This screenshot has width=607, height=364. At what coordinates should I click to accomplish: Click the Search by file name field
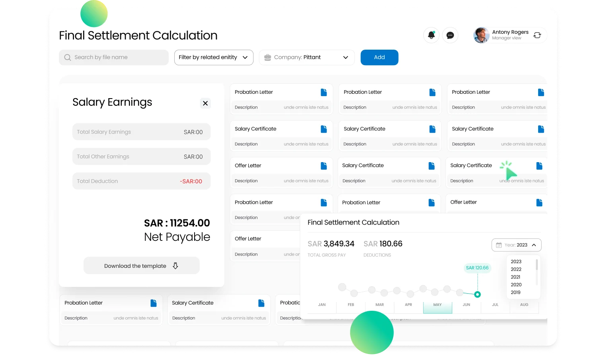coord(114,57)
